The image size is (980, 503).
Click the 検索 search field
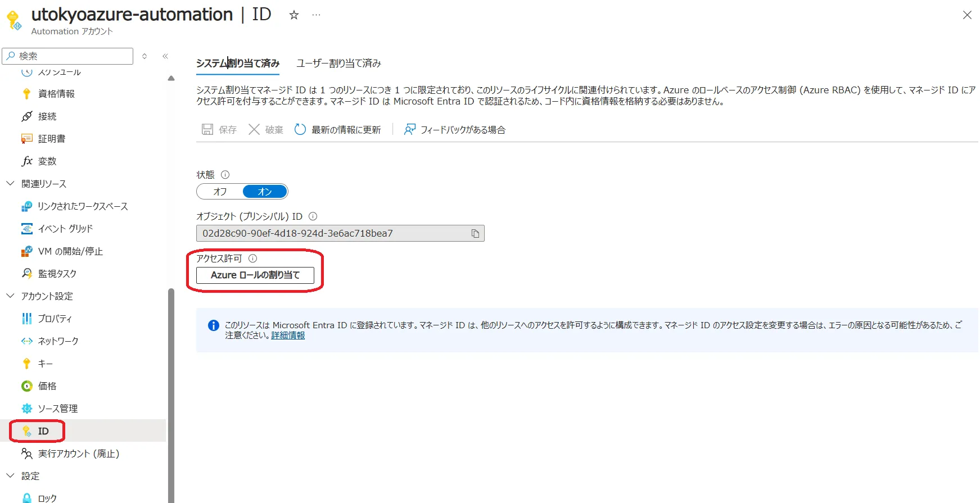point(73,56)
